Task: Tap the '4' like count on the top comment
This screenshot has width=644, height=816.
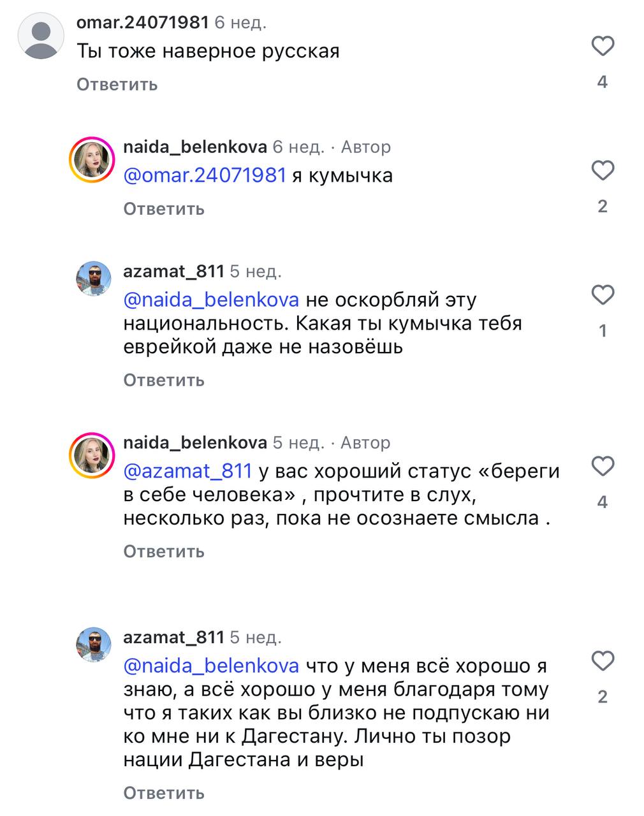Action: 601,81
